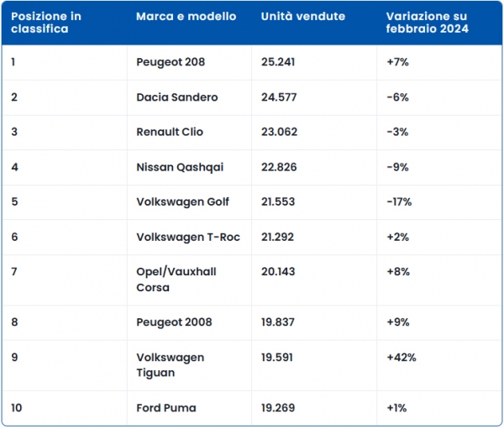Click the "Variazione su febbraio 2024" header
This screenshot has width=504, height=429.
pos(427,23)
